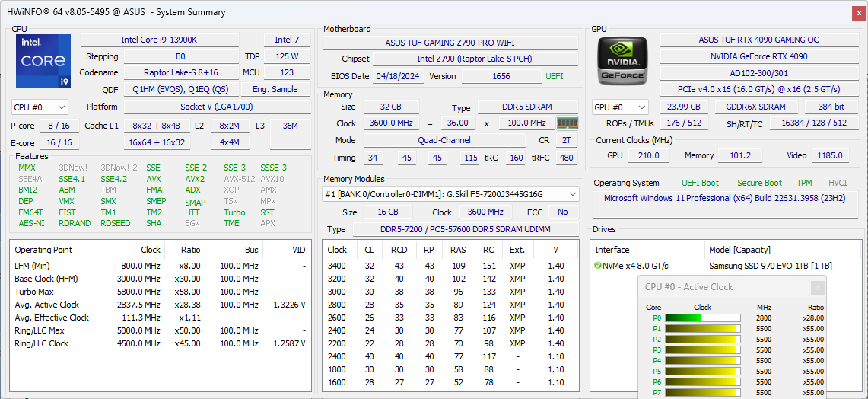
Task: Click the DDR5-7200 / PC5-57600 type field
Action: tap(466, 229)
